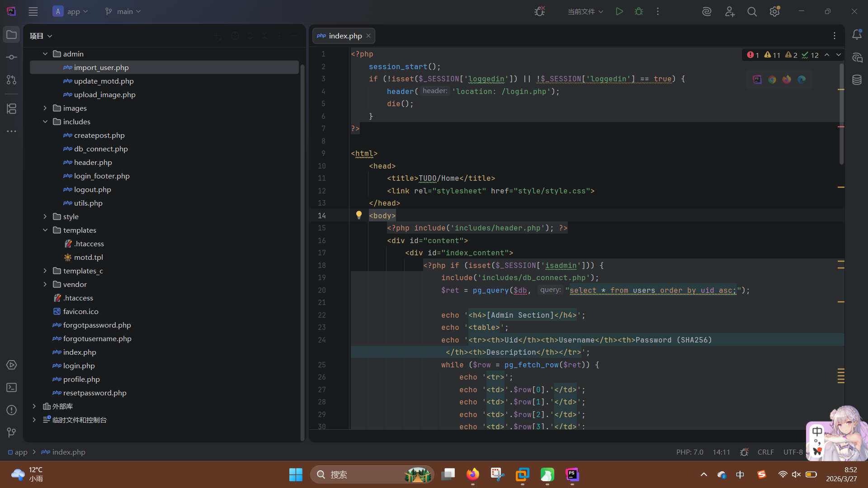The height and width of the screenshot is (488, 868).
Task: Collapse the admin folder
Action: click(x=45, y=54)
